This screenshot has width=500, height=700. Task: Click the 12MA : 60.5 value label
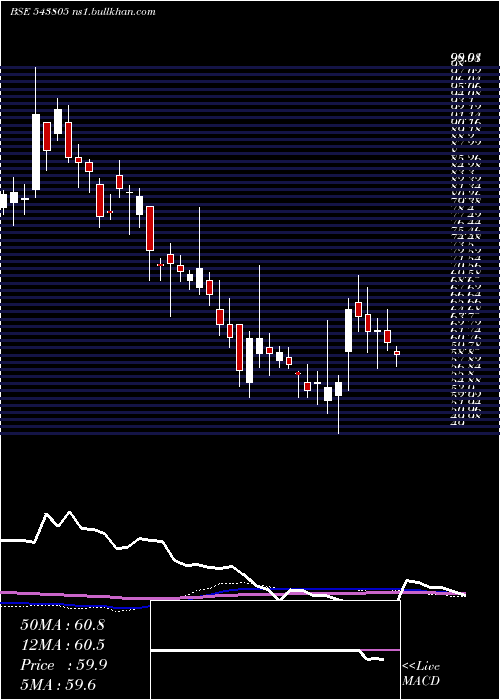click(62, 645)
